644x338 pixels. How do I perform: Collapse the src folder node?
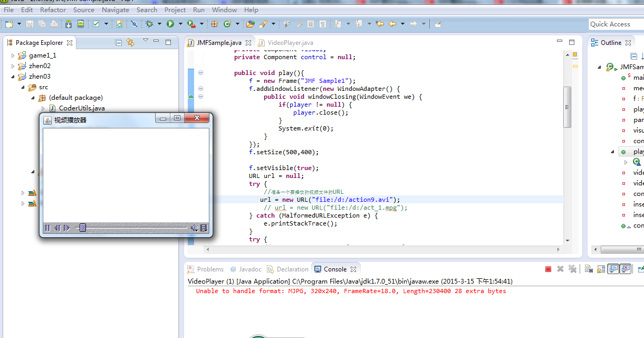pyautogui.click(x=23, y=87)
